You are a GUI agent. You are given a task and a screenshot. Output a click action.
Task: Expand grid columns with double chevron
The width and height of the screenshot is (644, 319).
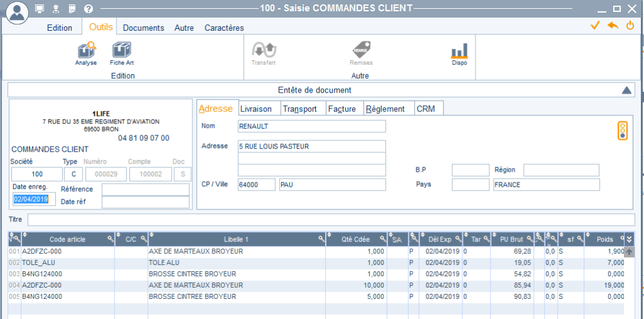point(630,239)
